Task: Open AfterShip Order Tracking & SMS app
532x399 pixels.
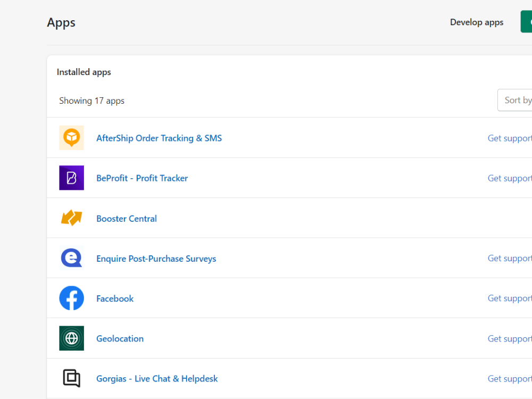Action: (x=159, y=138)
